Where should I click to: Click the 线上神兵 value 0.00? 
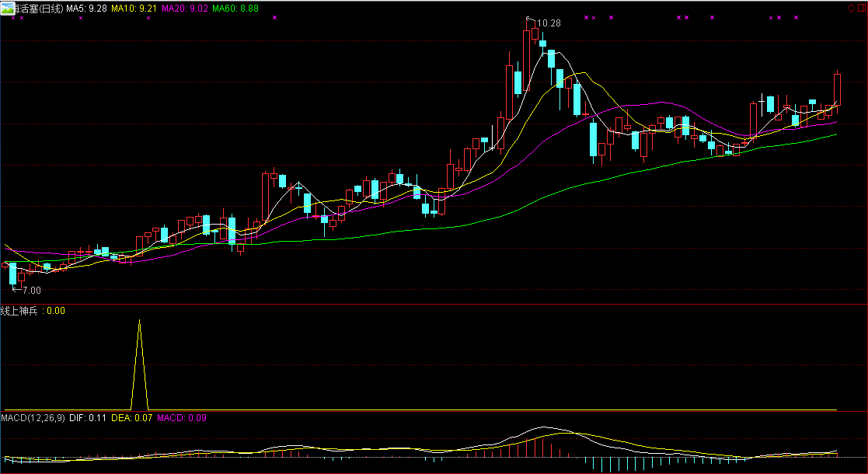56,311
